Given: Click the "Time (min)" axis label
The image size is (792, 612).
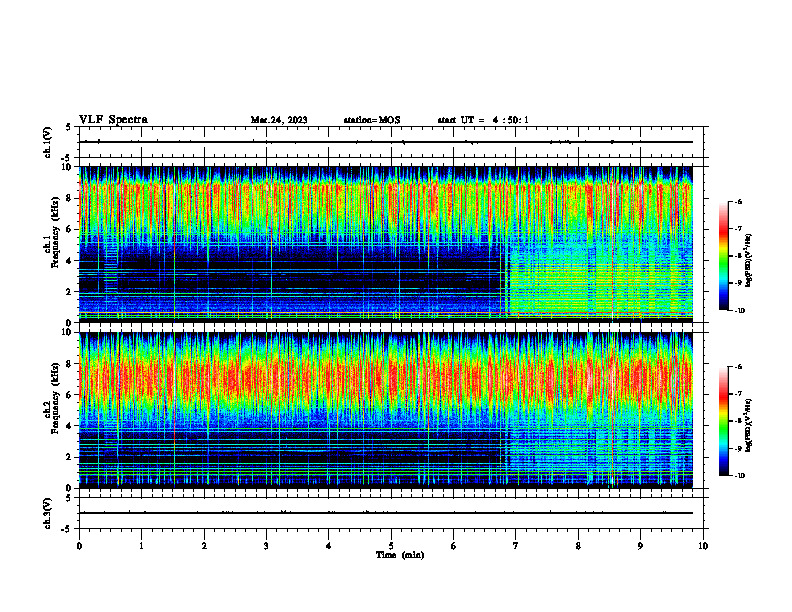Looking at the screenshot, I should (x=400, y=555).
